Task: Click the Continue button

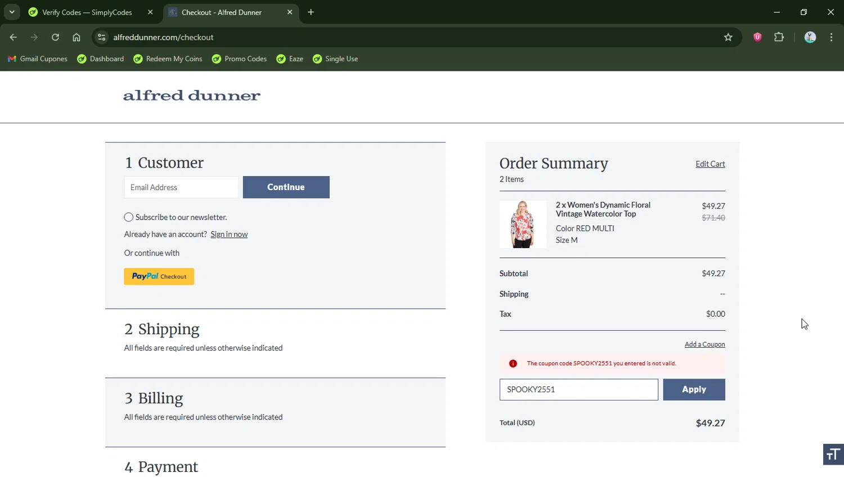Action: click(x=286, y=187)
